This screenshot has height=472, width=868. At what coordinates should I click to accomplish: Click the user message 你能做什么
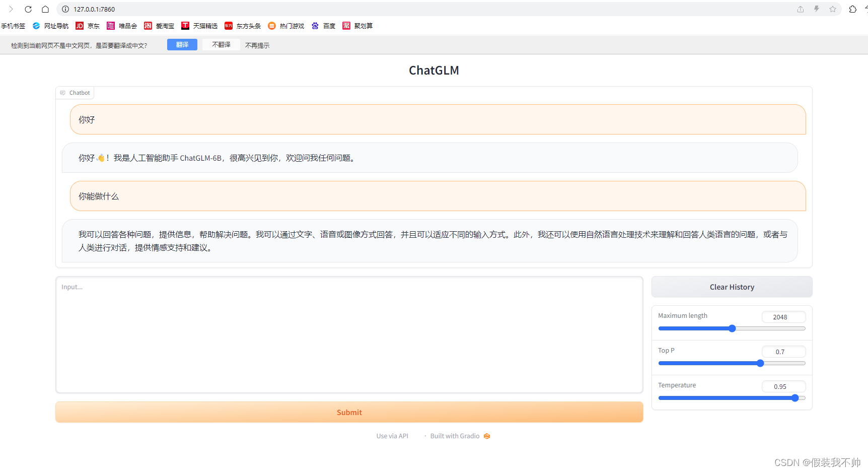click(x=438, y=196)
